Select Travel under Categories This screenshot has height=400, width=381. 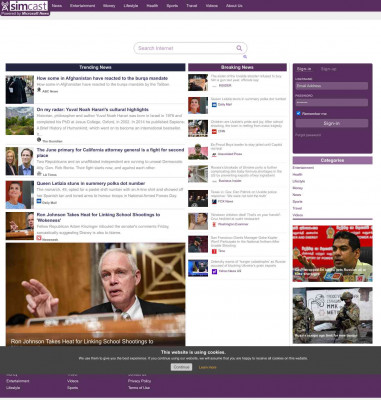(x=297, y=208)
